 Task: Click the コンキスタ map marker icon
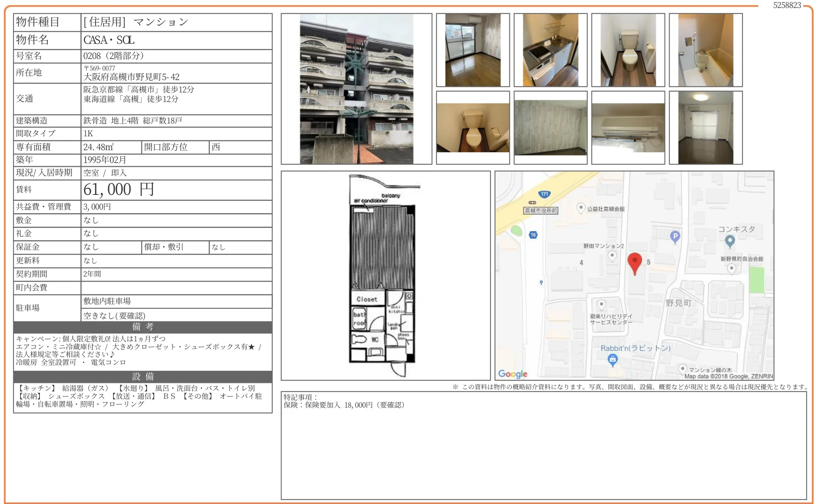coord(729,241)
